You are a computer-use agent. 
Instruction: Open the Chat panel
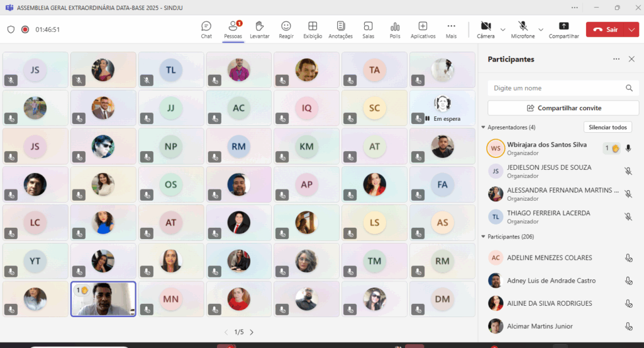tap(206, 29)
